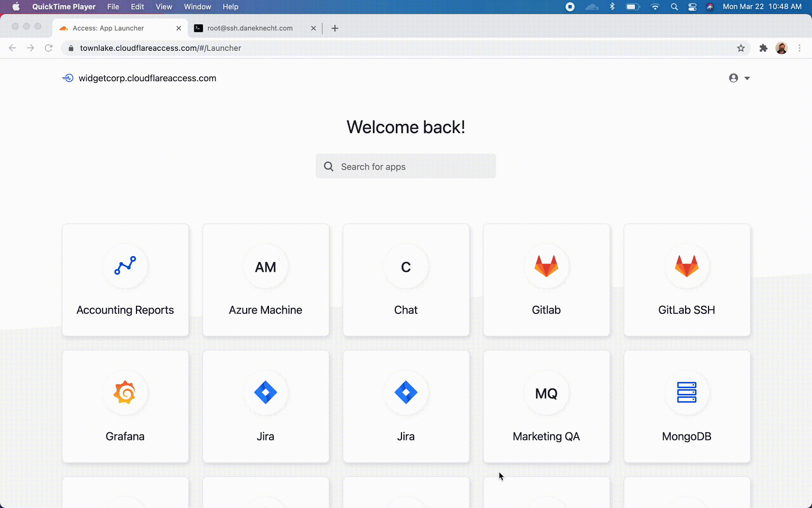The width and height of the screenshot is (812, 508).
Task: Reload the page with refresh icon
Action: click(49, 48)
